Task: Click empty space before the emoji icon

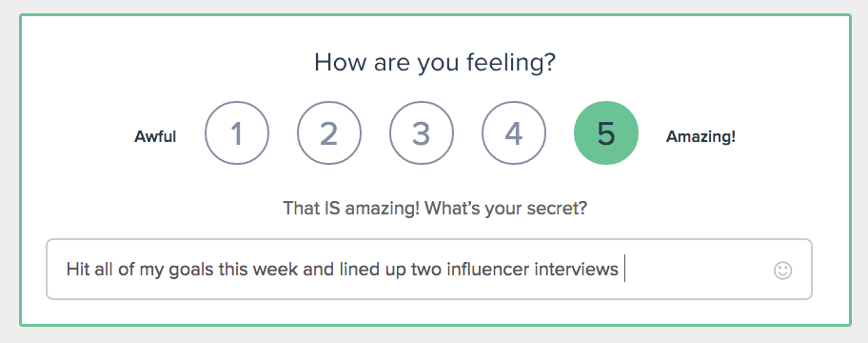Action: click(698, 270)
